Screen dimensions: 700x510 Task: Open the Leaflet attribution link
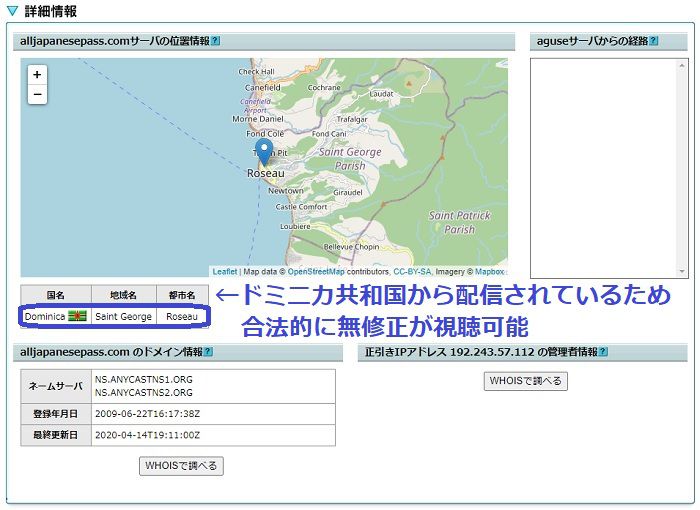click(x=225, y=272)
